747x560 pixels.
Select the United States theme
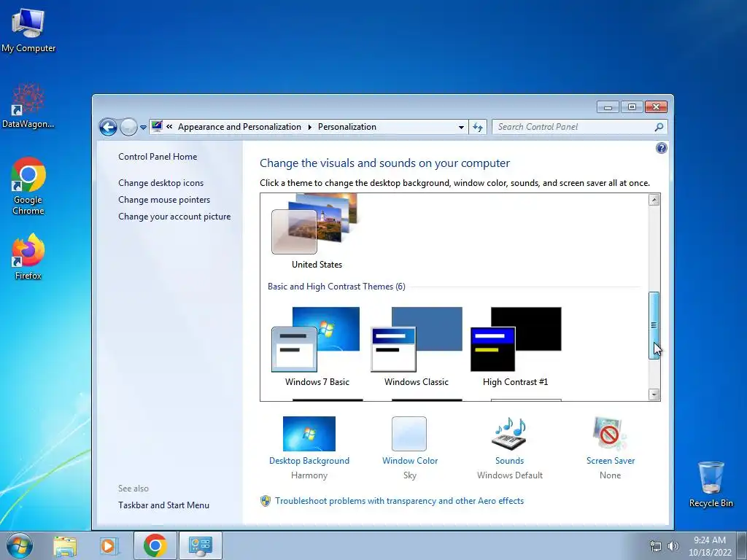(x=317, y=233)
